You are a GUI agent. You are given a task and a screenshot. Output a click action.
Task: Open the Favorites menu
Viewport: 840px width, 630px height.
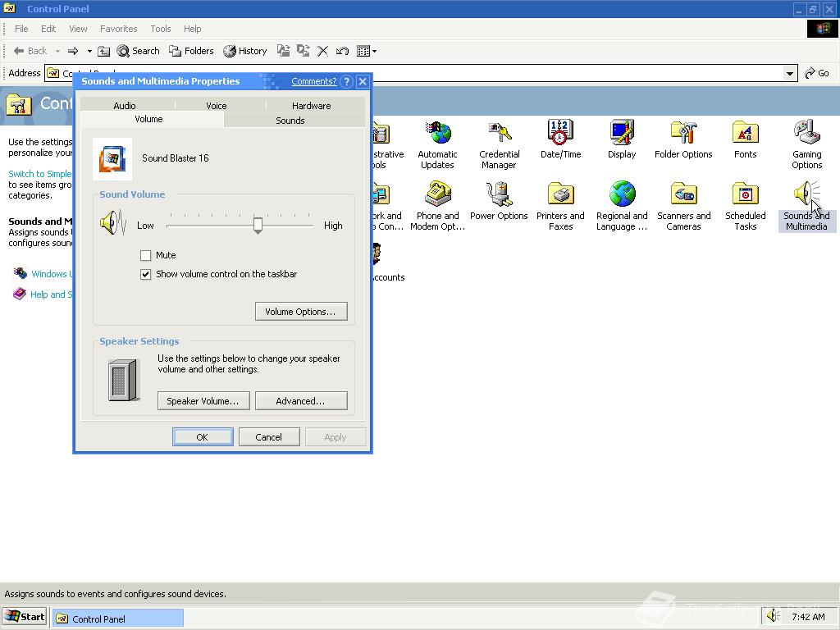tap(118, 29)
